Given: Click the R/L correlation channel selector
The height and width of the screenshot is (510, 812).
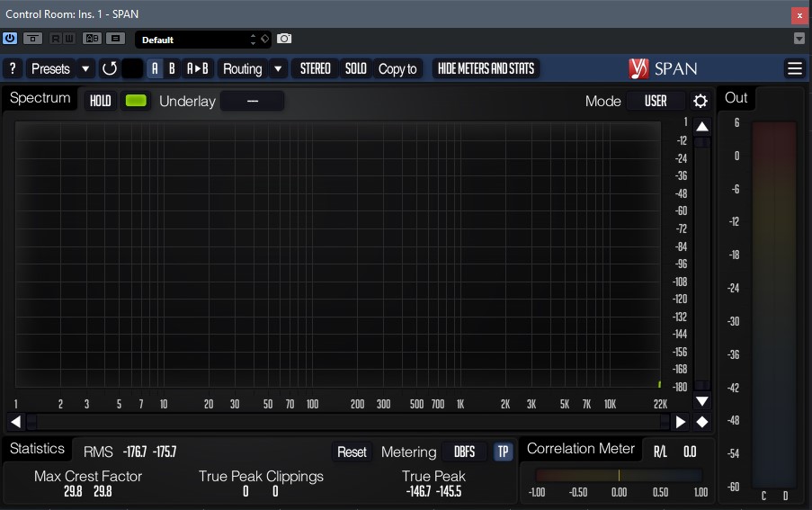Looking at the screenshot, I should point(660,452).
